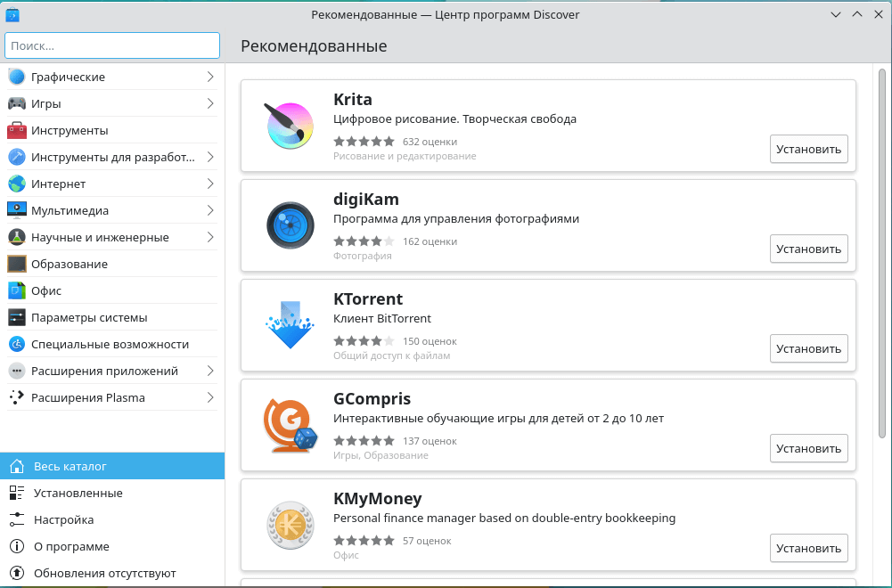Install KMyMoney with Установить button

pyautogui.click(x=808, y=548)
